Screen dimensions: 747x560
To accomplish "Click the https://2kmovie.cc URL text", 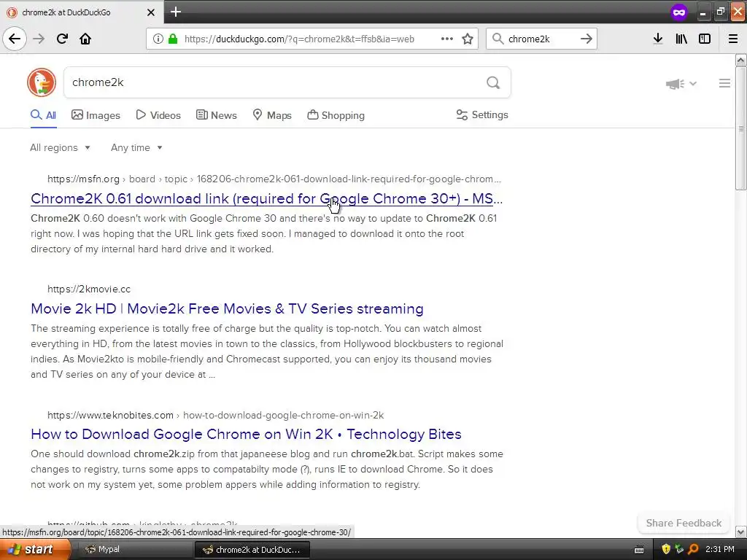I will tap(88, 289).
